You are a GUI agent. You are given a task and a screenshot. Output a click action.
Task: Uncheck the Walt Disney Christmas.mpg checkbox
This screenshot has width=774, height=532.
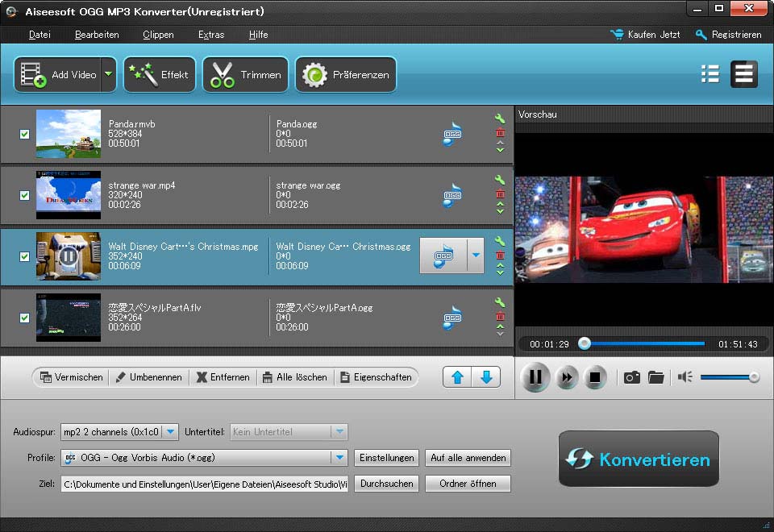pos(24,256)
